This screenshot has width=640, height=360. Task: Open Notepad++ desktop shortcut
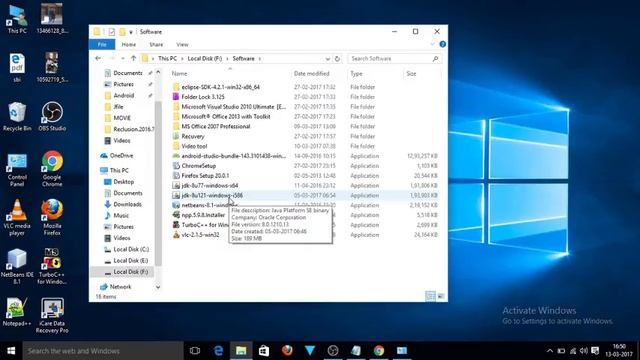click(17, 312)
